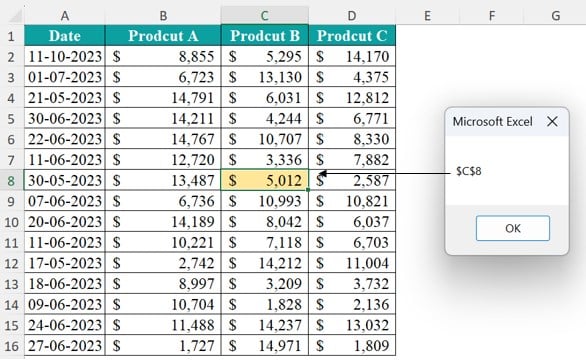Select Product B cell with 10,993
The height and width of the screenshot is (360, 586).
coord(265,201)
